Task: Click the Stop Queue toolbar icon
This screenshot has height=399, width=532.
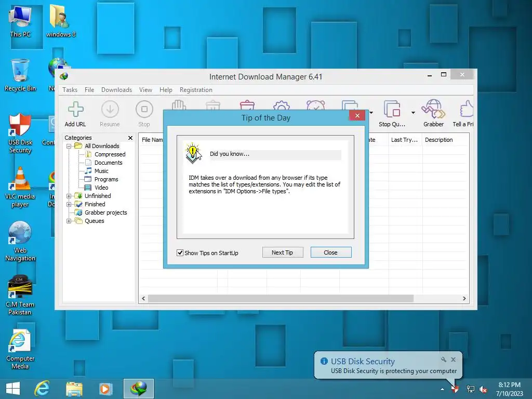Action: [x=392, y=114]
